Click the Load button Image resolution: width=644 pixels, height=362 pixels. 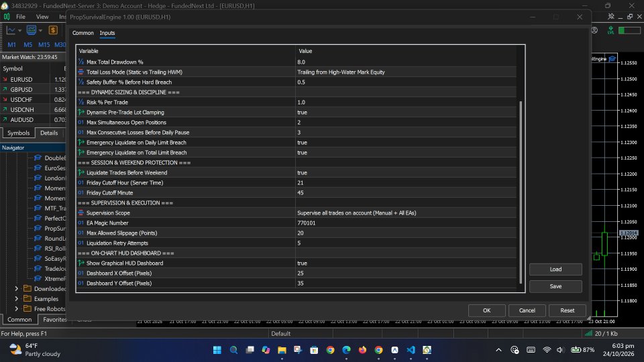pyautogui.click(x=555, y=269)
